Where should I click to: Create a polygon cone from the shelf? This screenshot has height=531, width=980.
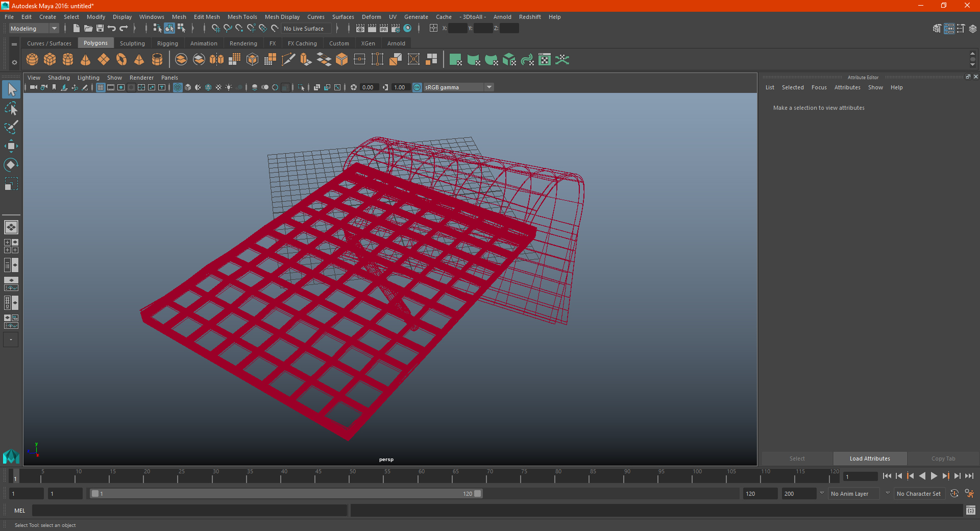tap(86, 60)
